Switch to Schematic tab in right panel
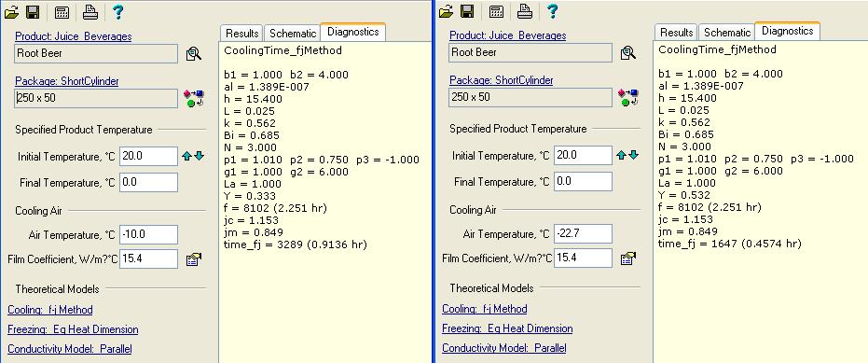This screenshot has width=868, height=363. pos(727,32)
